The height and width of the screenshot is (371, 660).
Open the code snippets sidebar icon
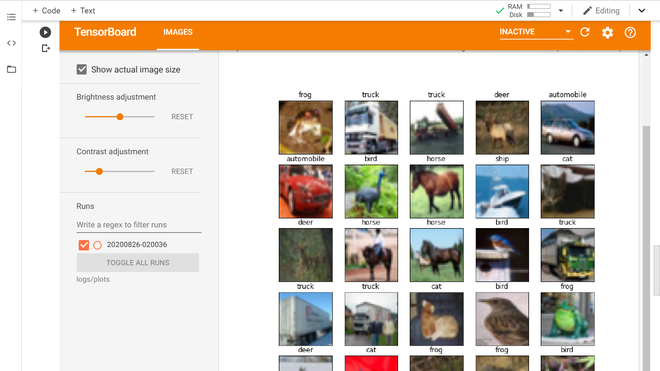tap(11, 43)
